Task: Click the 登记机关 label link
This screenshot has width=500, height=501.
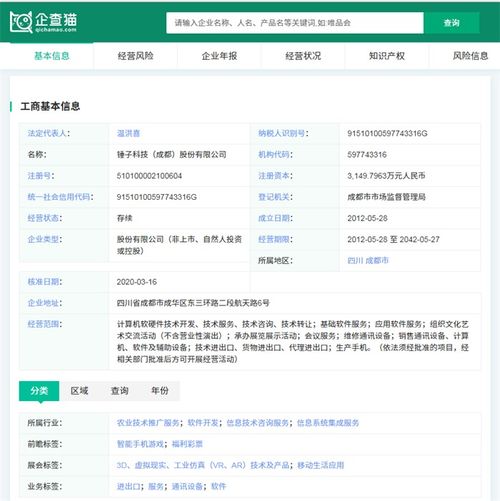Action: pos(274,197)
